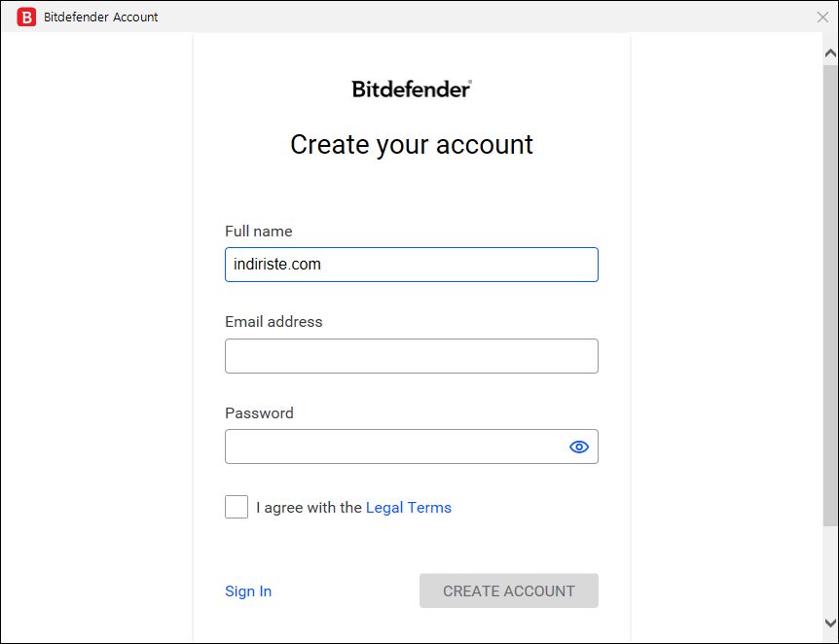The width and height of the screenshot is (839, 644).
Task: Click the red Bitdefender B icon
Action: [26, 18]
